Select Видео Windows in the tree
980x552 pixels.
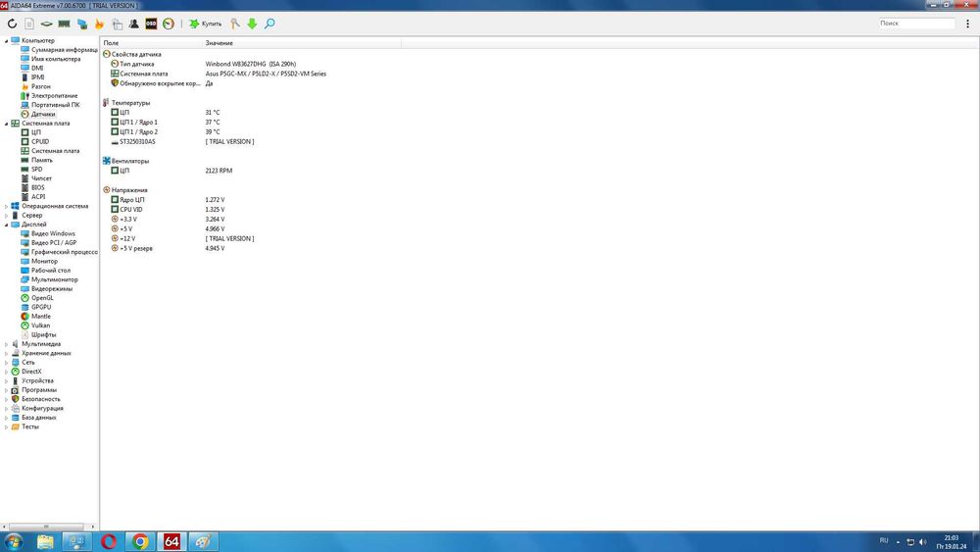pyautogui.click(x=53, y=233)
